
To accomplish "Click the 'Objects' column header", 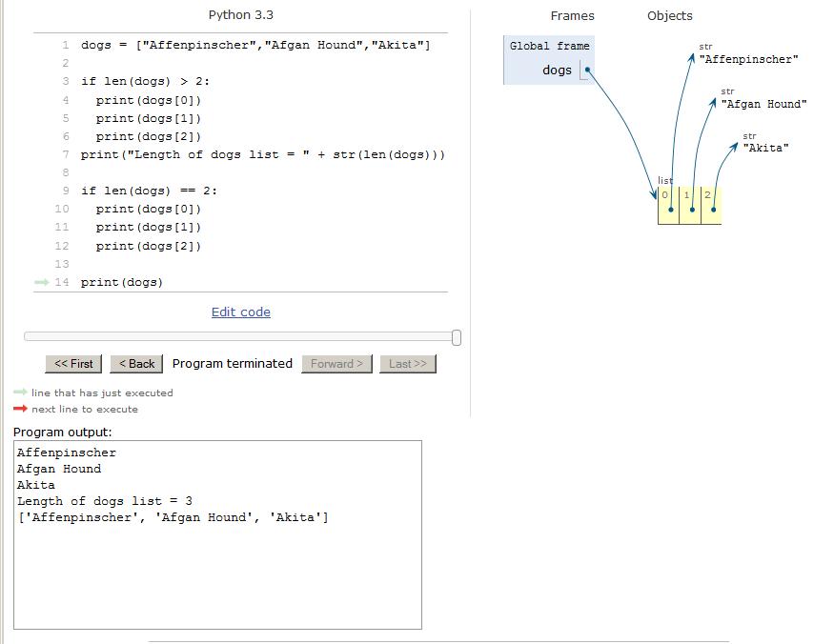I will 670,16.
